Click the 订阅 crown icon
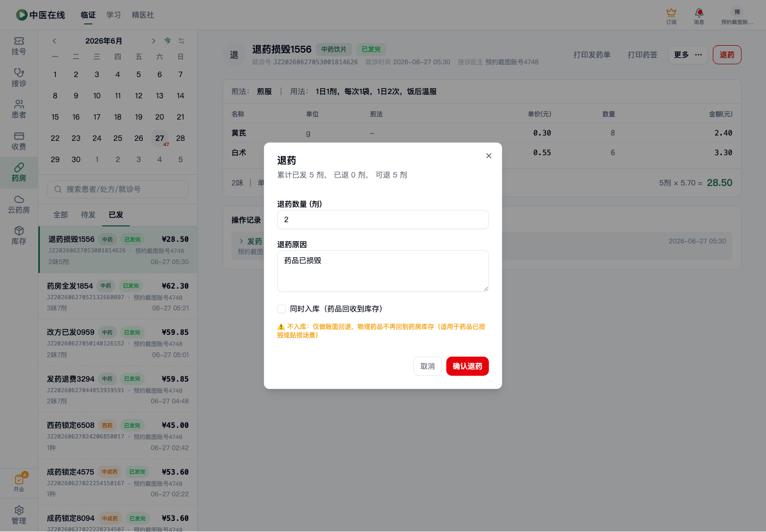This screenshot has height=532, width=766. (x=671, y=16)
